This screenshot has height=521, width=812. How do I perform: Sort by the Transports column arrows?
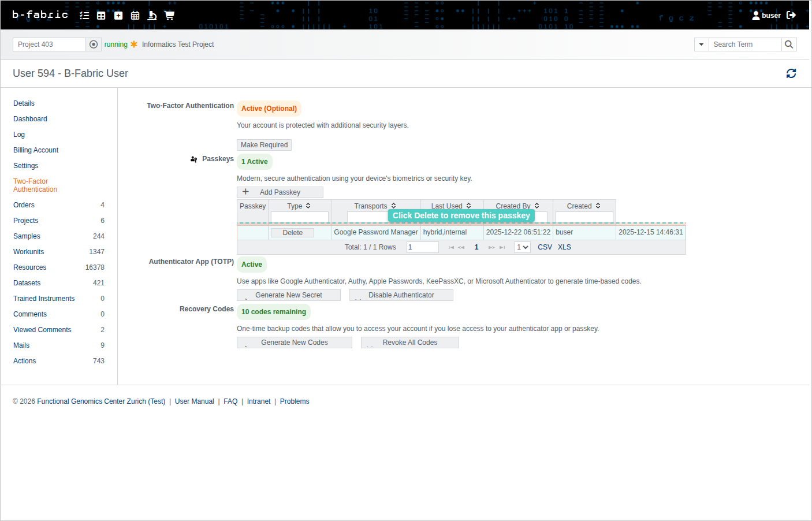pyautogui.click(x=393, y=206)
